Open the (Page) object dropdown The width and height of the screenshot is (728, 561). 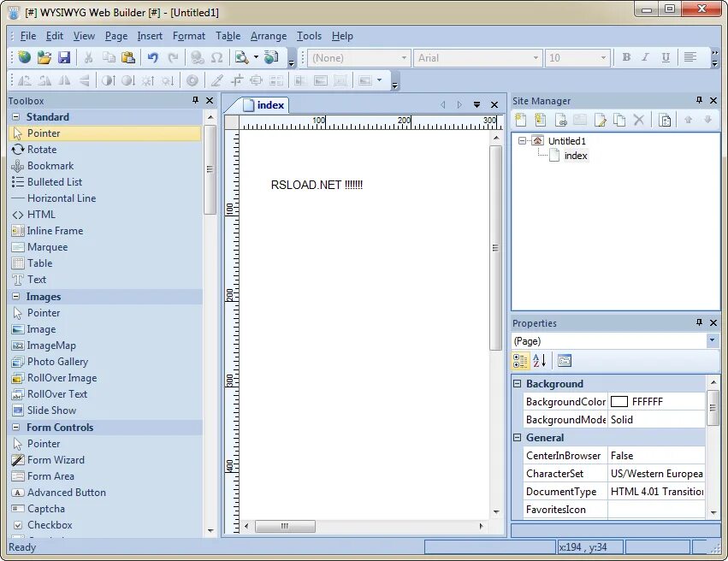tap(713, 340)
